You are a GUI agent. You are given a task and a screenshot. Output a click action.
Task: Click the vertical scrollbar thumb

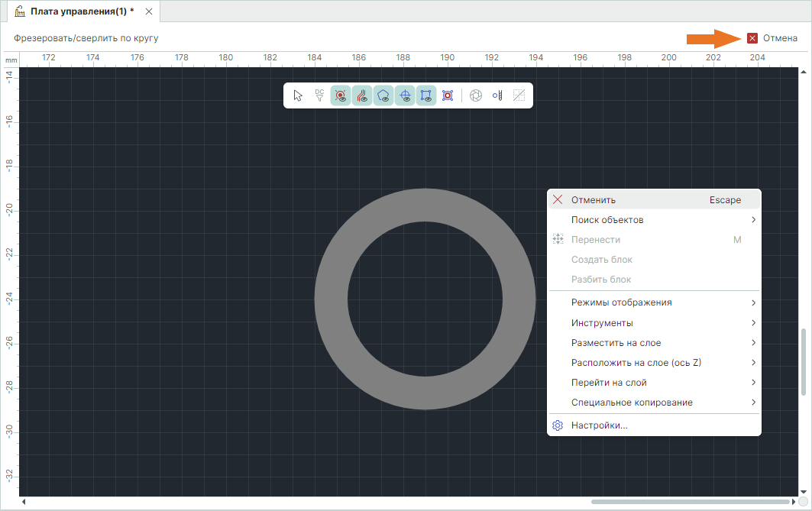(803, 361)
